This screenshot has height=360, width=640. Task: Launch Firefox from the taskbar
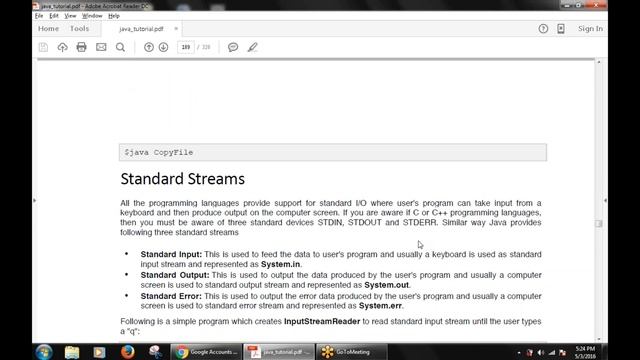click(x=128, y=352)
